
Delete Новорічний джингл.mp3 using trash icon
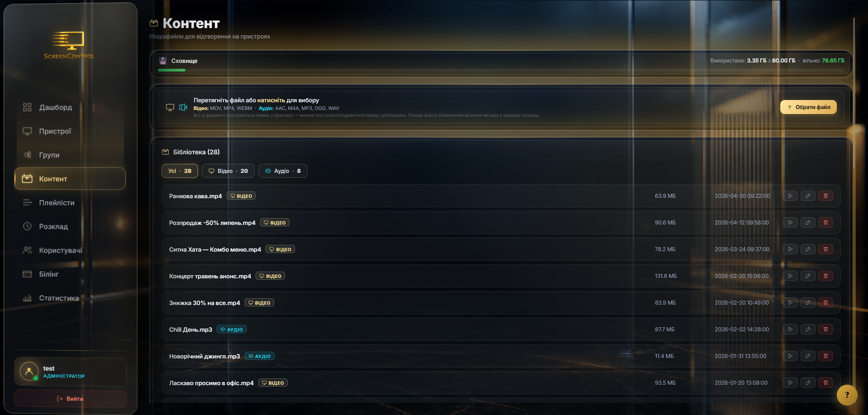click(825, 356)
